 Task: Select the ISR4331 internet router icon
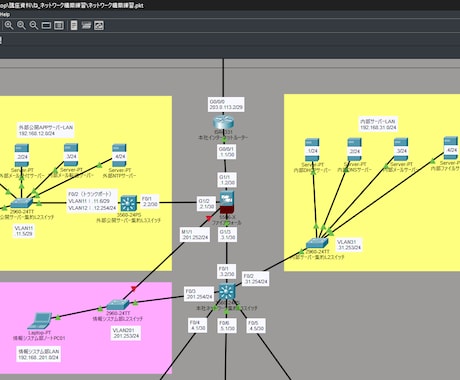[x=223, y=123]
